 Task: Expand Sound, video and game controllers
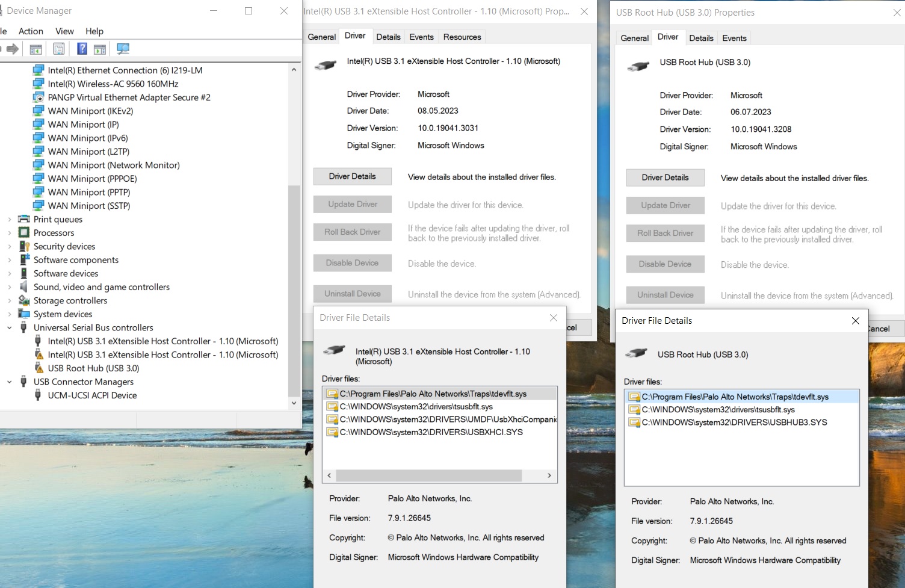9,287
